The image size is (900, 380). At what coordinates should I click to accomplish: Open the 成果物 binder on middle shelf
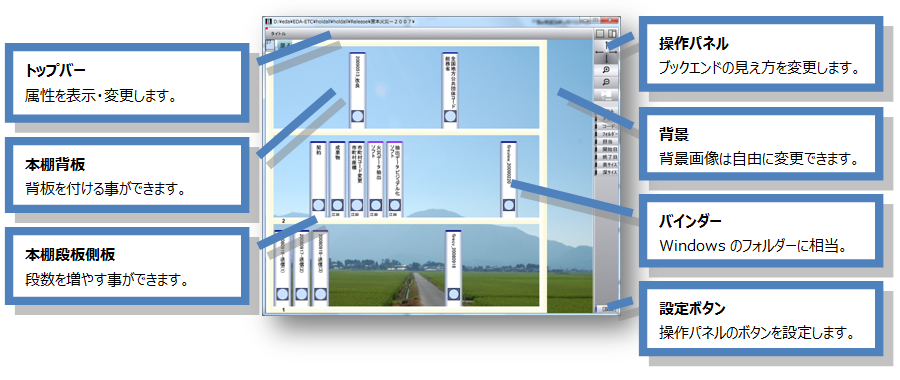click(x=338, y=179)
